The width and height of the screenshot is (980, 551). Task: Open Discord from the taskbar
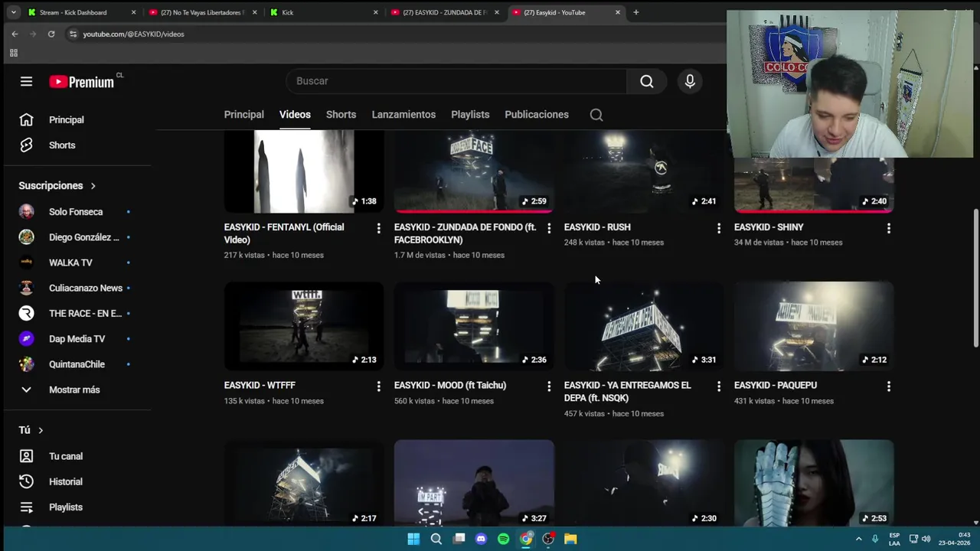click(x=481, y=539)
